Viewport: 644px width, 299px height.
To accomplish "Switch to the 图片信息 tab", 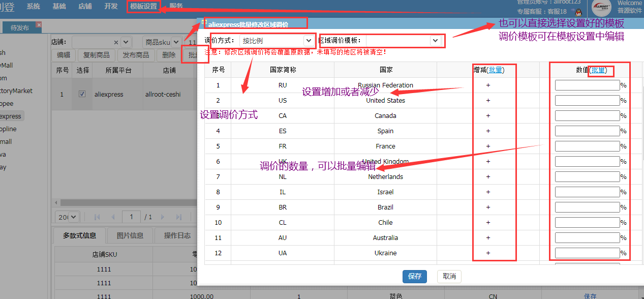I will [x=130, y=235].
